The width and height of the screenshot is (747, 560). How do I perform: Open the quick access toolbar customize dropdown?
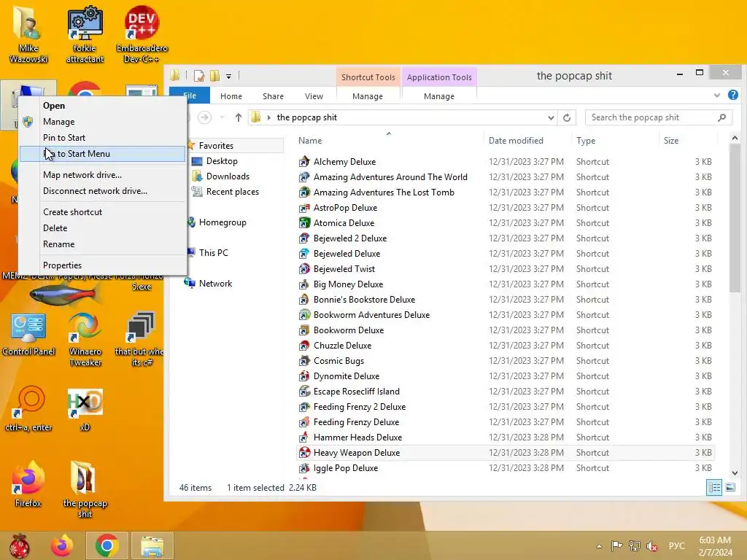228,76
